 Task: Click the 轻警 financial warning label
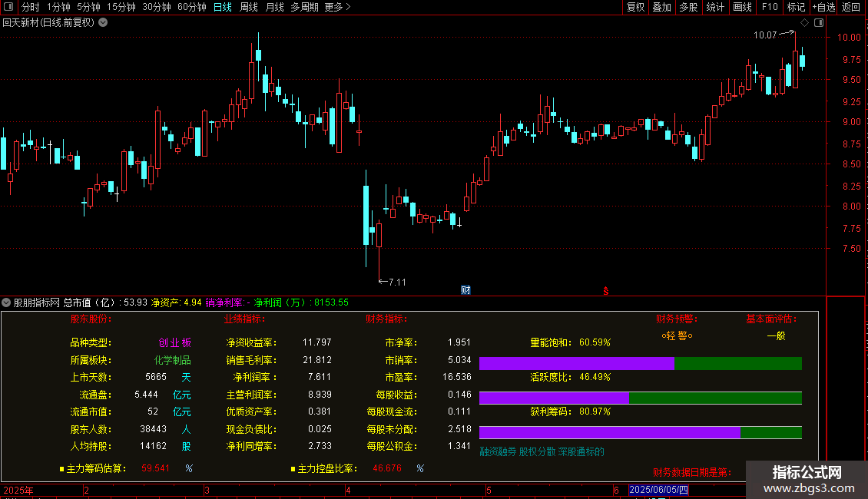click(677, 335)
